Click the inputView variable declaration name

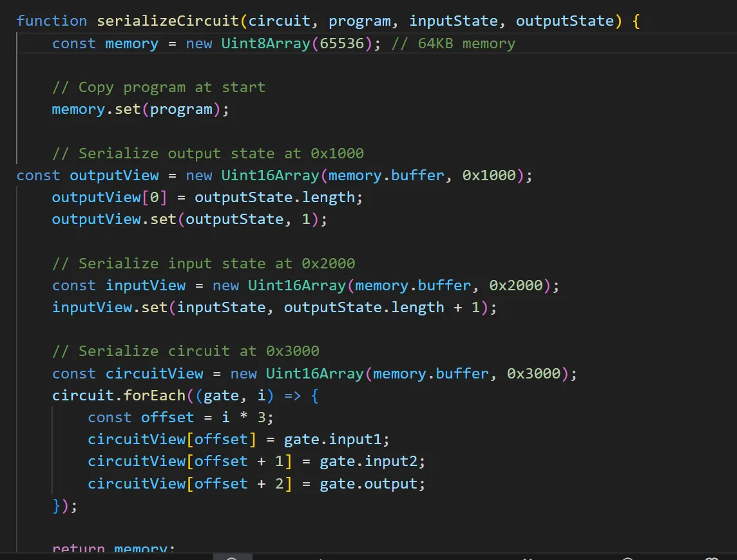(146, 286)
